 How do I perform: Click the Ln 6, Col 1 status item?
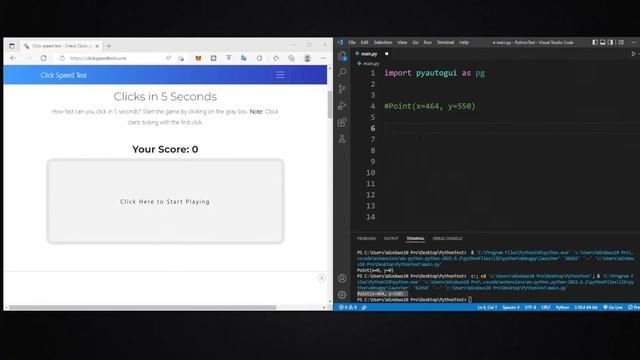click(x=487, y=307)
